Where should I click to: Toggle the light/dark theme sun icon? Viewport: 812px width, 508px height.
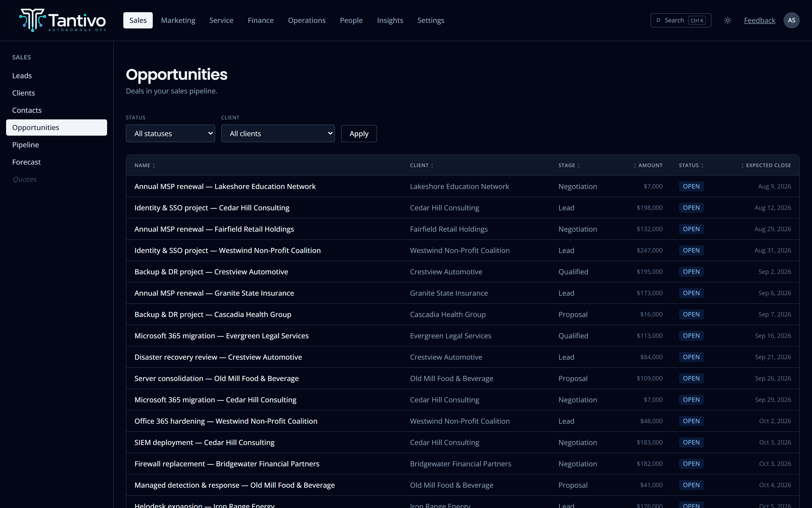click(x=728, y=21)
